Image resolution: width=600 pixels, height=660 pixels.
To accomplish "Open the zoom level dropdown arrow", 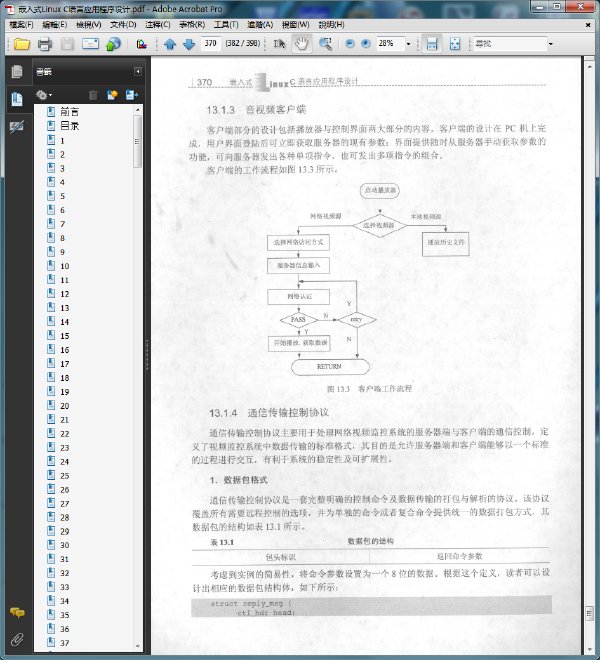I will click(408, 44).
